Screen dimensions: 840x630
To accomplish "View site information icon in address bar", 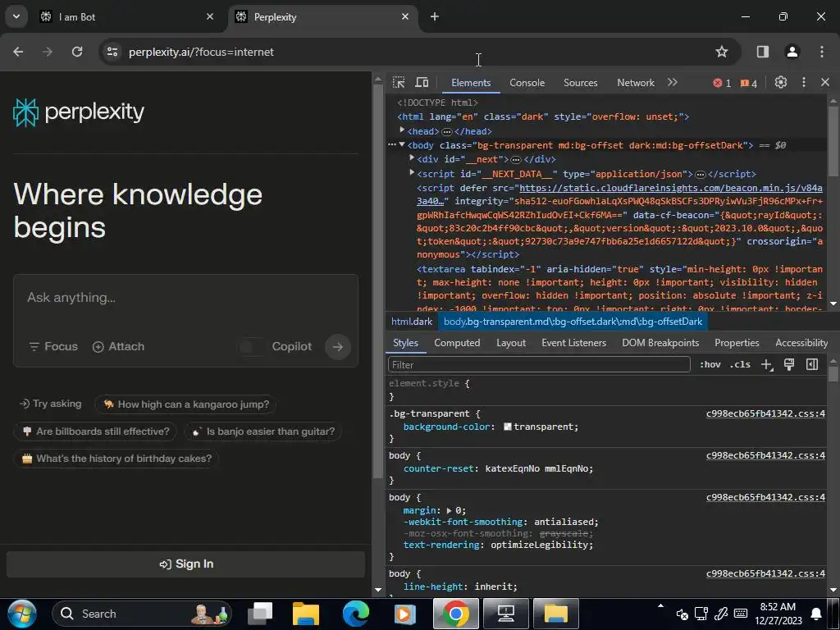I will (x=112, y=52).
